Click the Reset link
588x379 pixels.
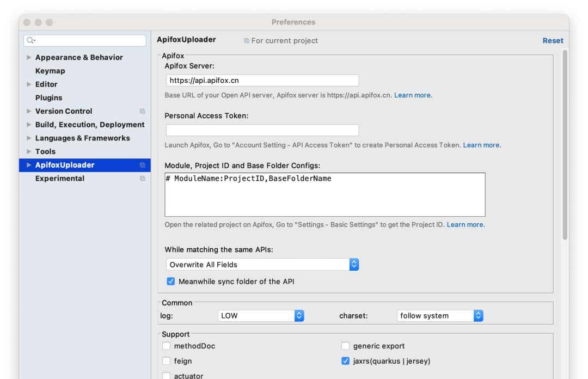tap(553, 41)
